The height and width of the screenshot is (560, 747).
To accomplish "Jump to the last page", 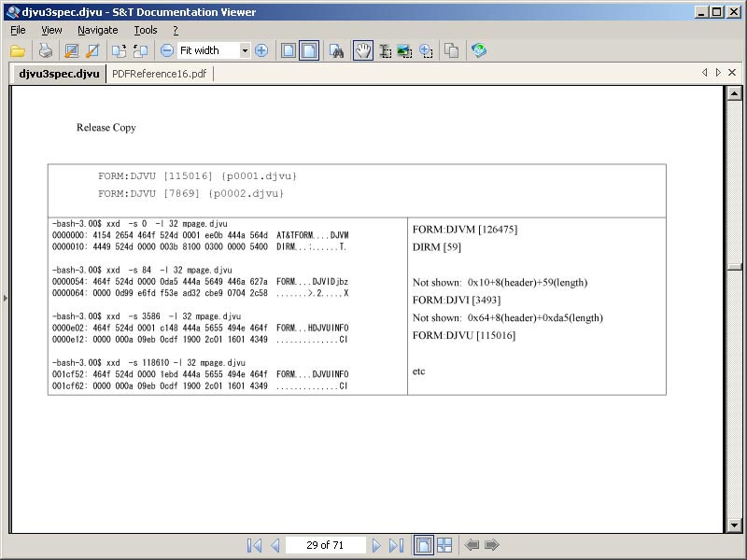I will pos(396,545).
